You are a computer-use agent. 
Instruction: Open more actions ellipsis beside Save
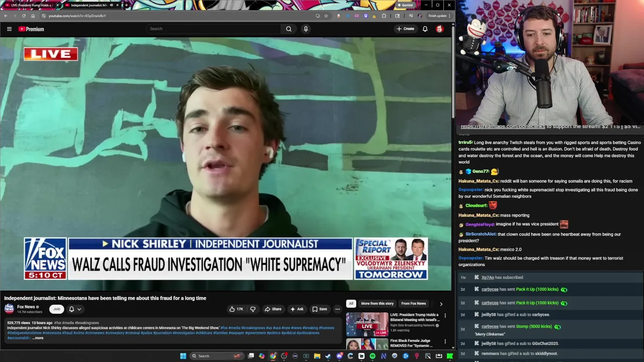point(338,309)
